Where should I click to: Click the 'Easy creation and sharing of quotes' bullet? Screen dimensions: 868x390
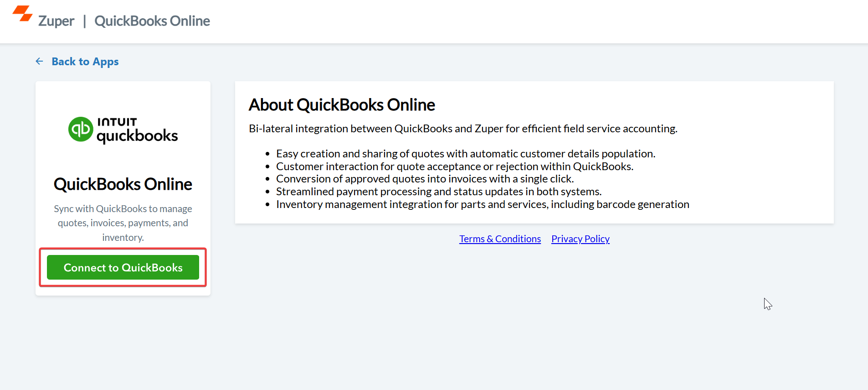point(466,154)
